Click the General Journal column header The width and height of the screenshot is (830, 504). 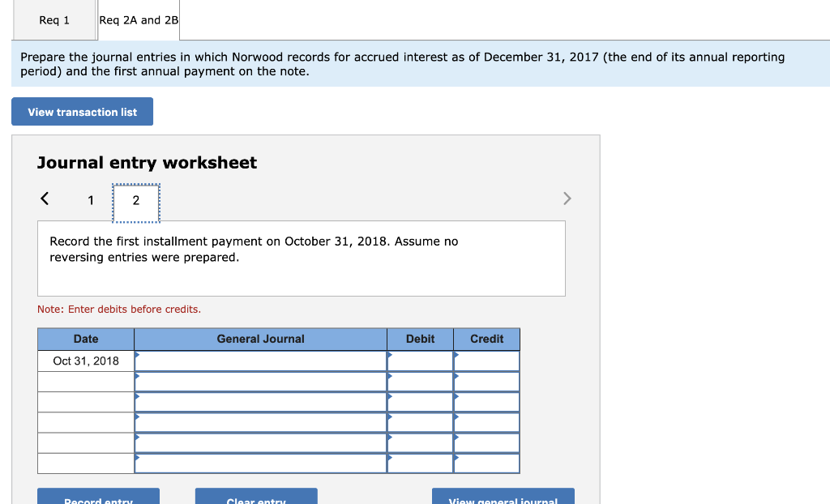(259, 339)
